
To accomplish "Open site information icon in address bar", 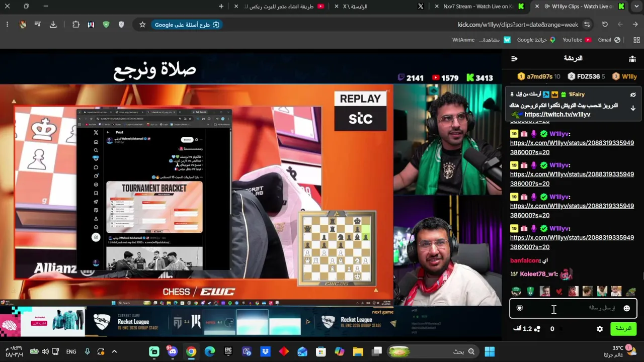I will coord(587,25).
